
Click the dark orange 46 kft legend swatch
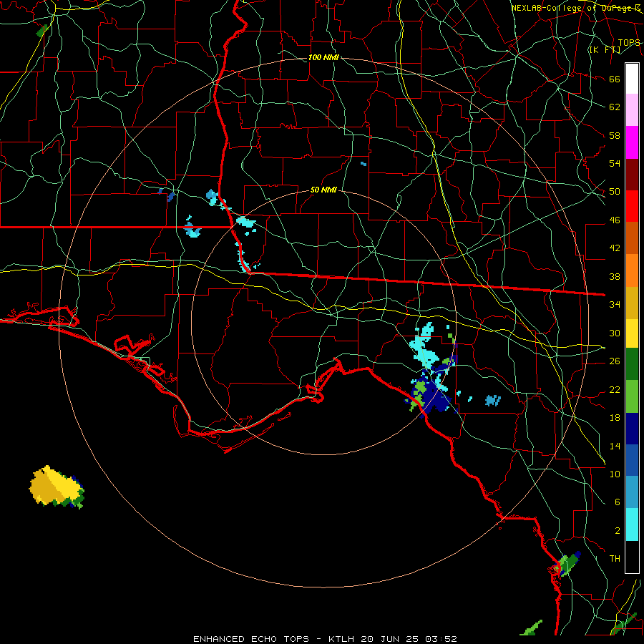632,238
